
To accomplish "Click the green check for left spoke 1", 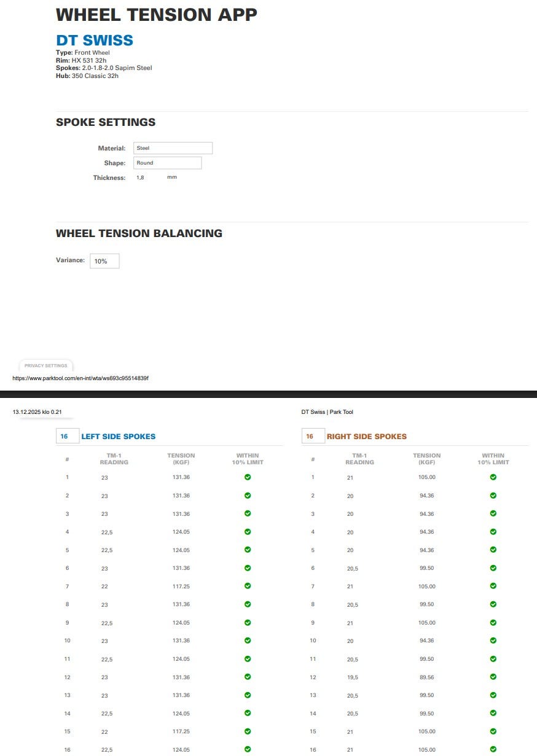I will pyautogui.click(x=248, y=477).
